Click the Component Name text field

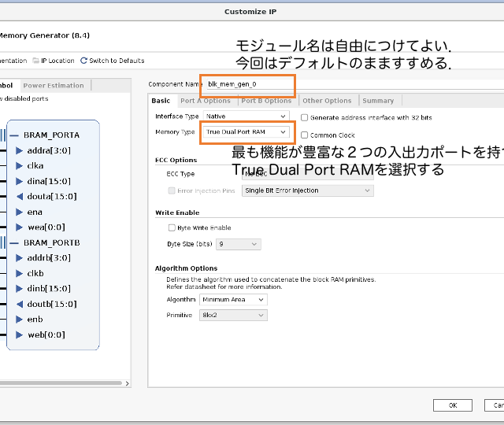249,83
